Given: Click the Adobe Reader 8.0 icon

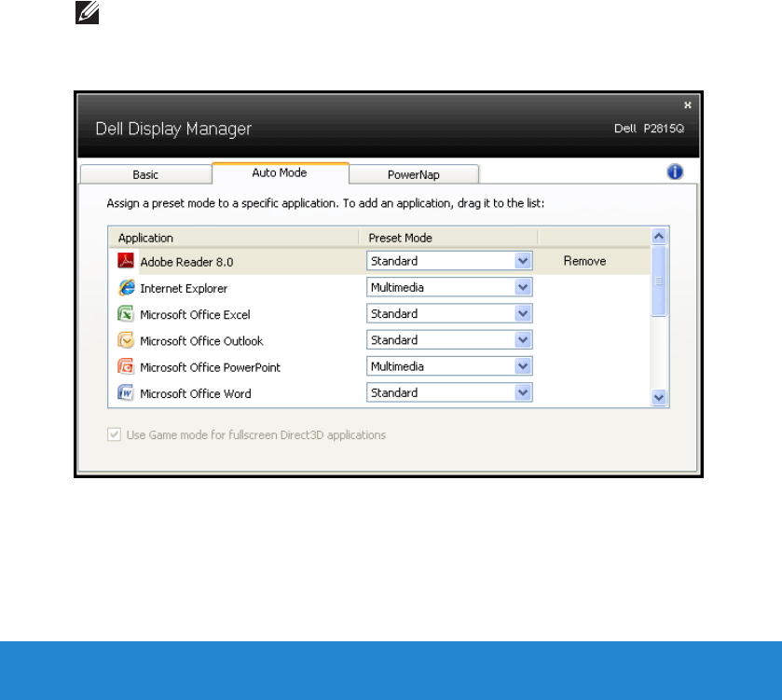Looking at the screenshot, I should (126, 261).
